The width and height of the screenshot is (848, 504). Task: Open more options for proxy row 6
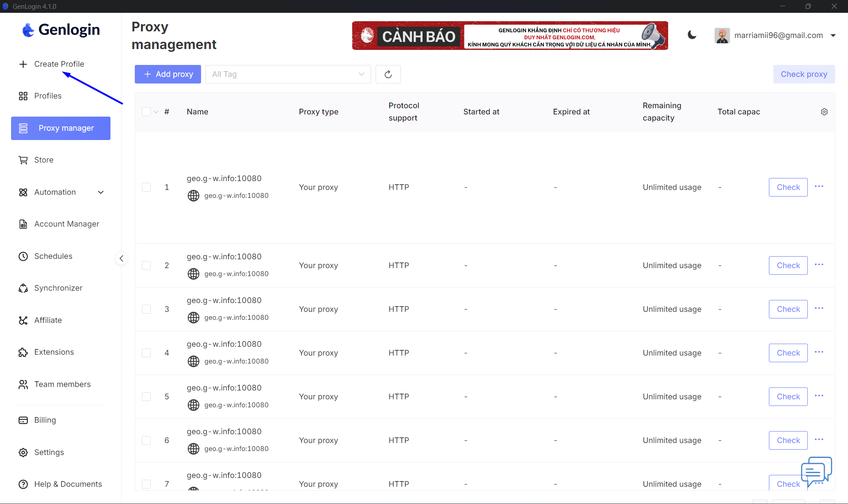click(x=819, y=440)
